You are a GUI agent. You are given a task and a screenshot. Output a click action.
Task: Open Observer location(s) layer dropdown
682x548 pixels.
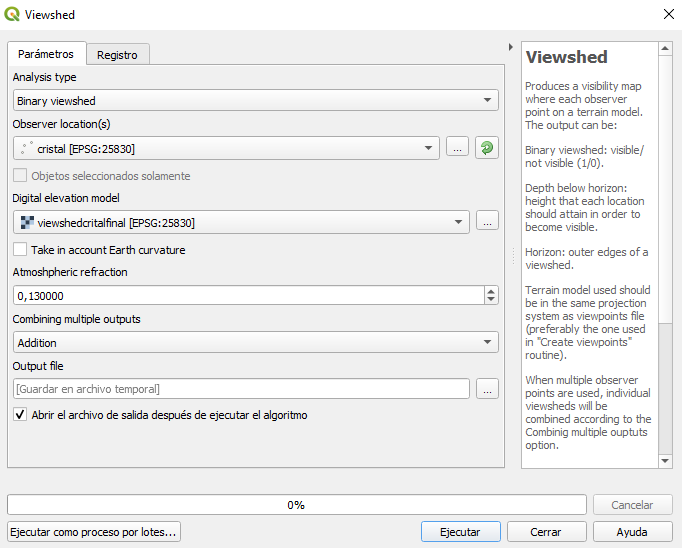(226, 148)
